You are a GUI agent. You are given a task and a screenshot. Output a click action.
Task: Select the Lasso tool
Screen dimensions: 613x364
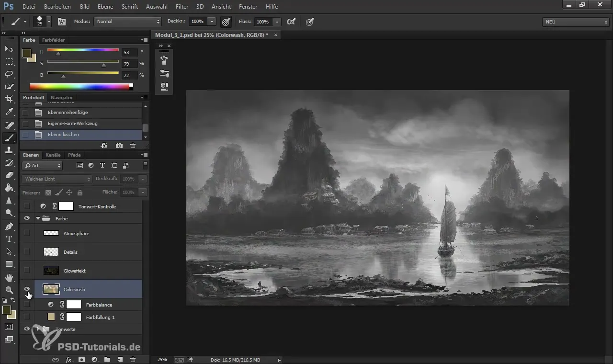point(9,74)
